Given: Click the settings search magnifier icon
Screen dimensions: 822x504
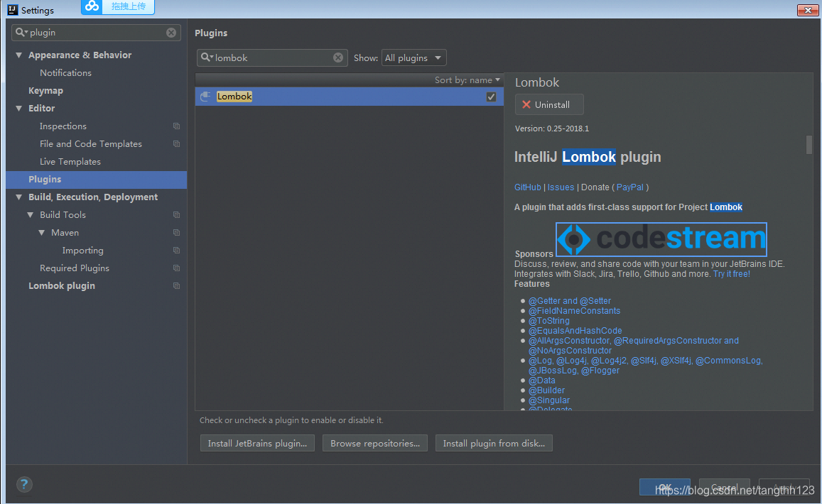Looking at the screenshot, I should click(x=21, y=33).
